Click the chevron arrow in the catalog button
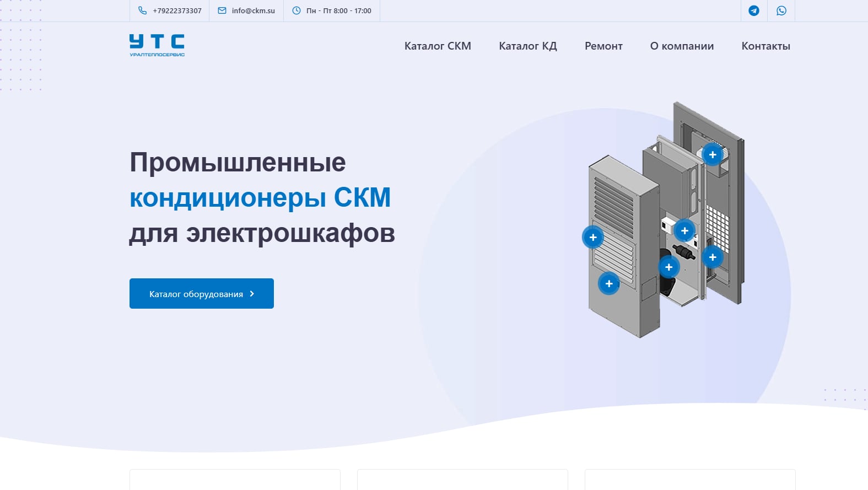Image resolution: width=868 pixels, height=490 pixels. [252, 294]
